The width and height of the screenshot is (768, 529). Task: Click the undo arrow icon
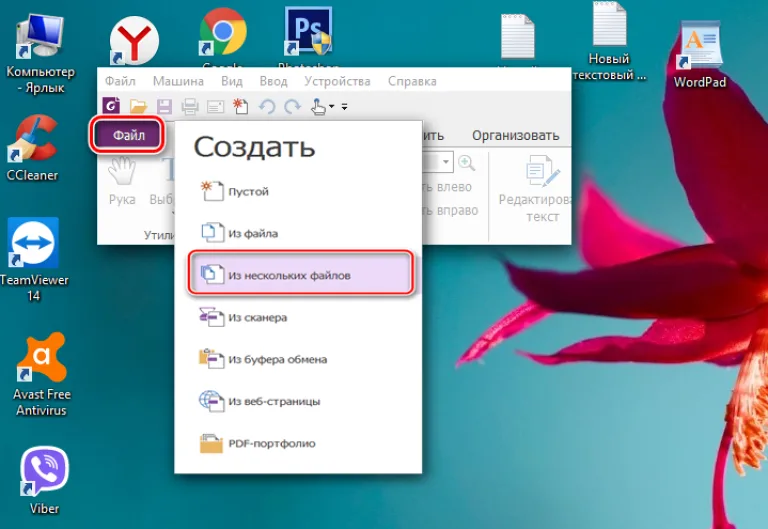pos(267,106)
